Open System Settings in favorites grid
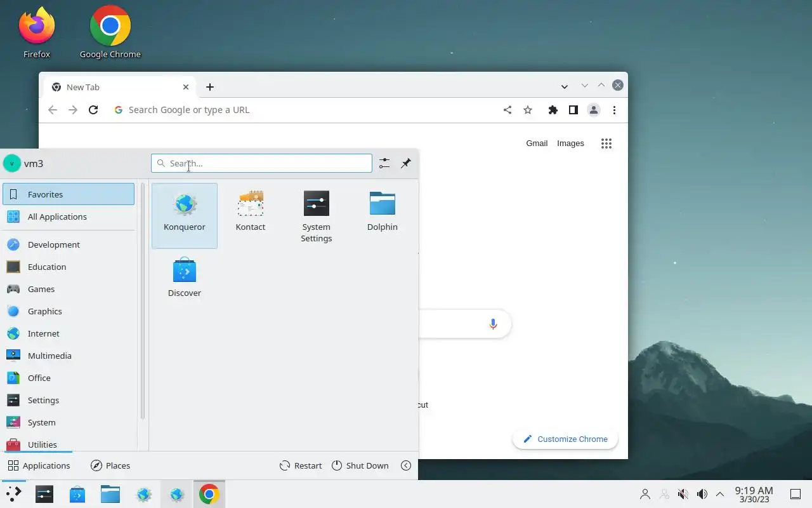Screen dimensions: 812x508 [x=317, y=216]
